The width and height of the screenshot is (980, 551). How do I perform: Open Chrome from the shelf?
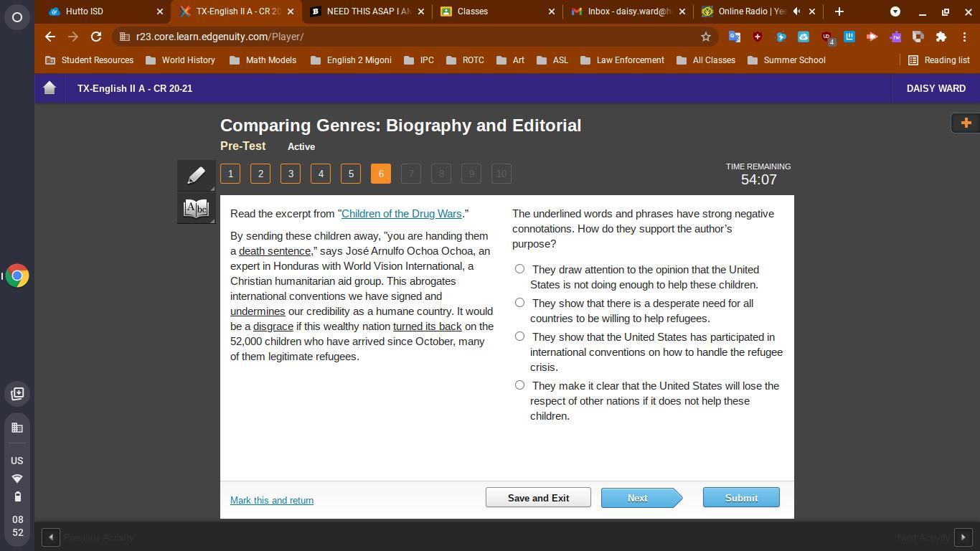(17, 275)
